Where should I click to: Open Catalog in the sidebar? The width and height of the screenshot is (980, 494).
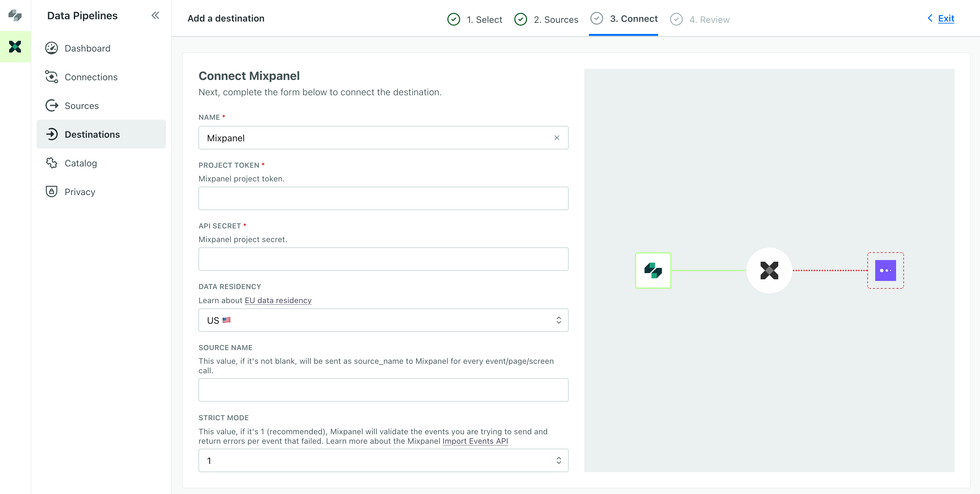click(x=101, y=163)
